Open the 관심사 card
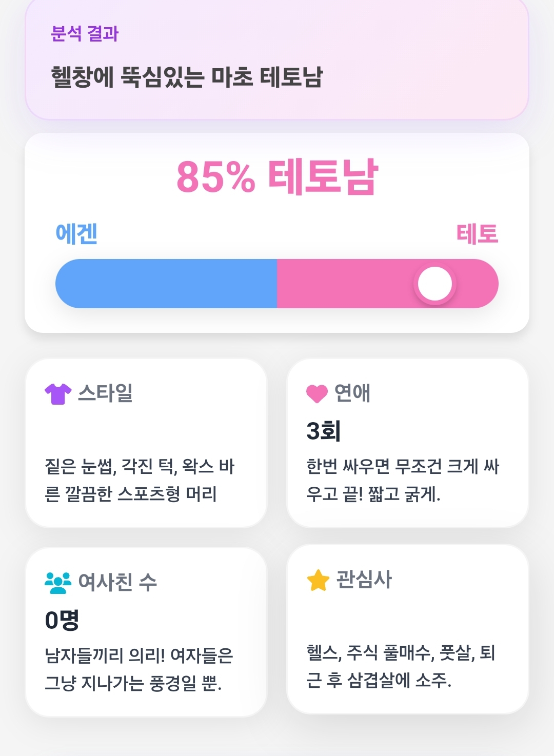This screenshot has height=756, width=554. [x=408, y=629]
